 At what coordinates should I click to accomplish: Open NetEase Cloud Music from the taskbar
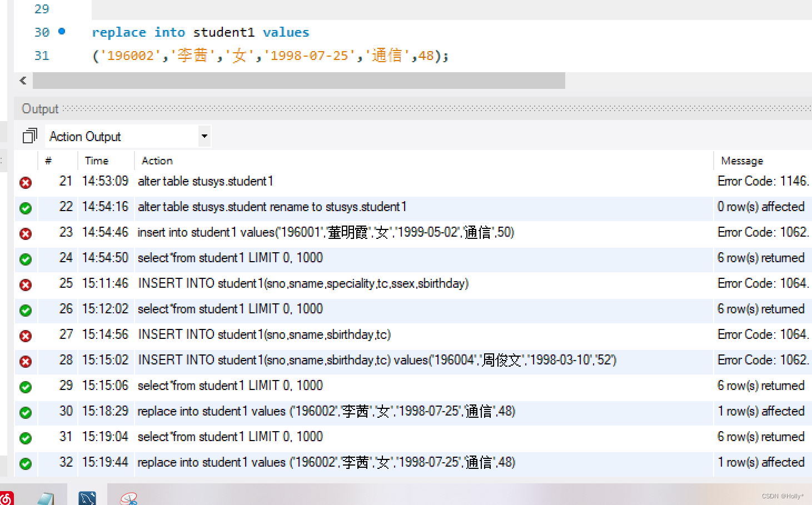click(6, 497)
